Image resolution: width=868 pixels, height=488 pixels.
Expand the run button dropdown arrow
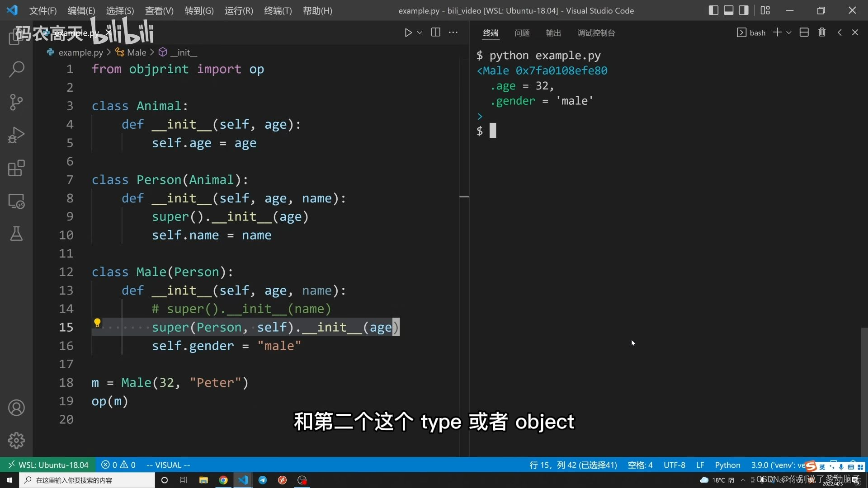point(420,33)
